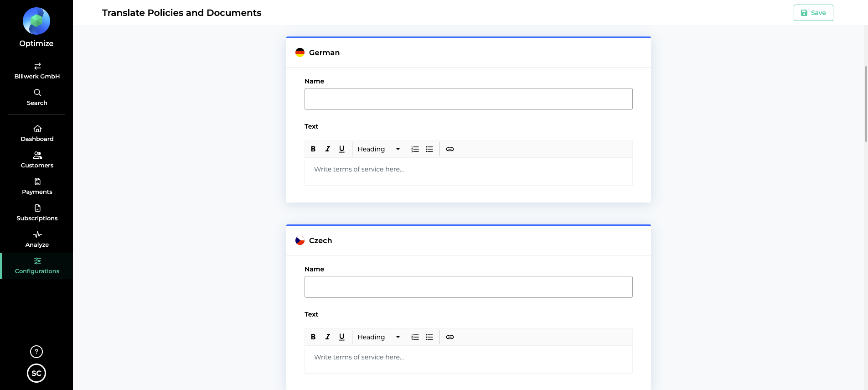The image size is (868, 390).
Task: Open Customers section in sidebar
Action: 37,160
